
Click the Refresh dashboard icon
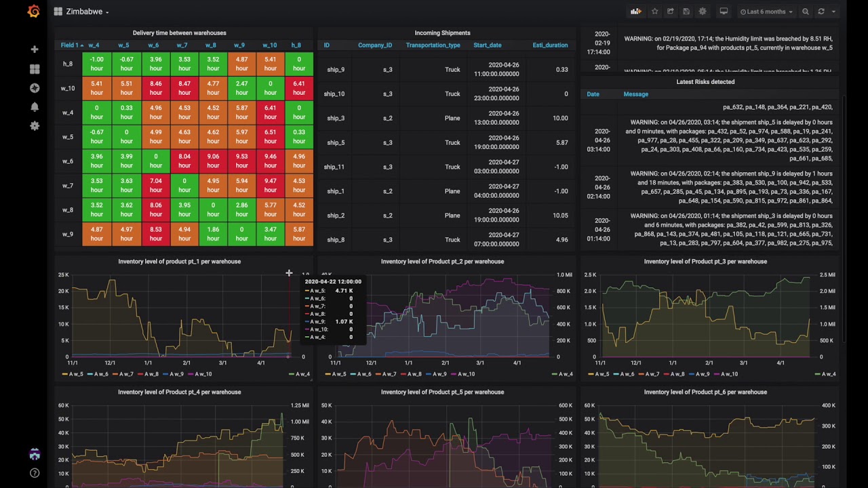click(821, 12)
